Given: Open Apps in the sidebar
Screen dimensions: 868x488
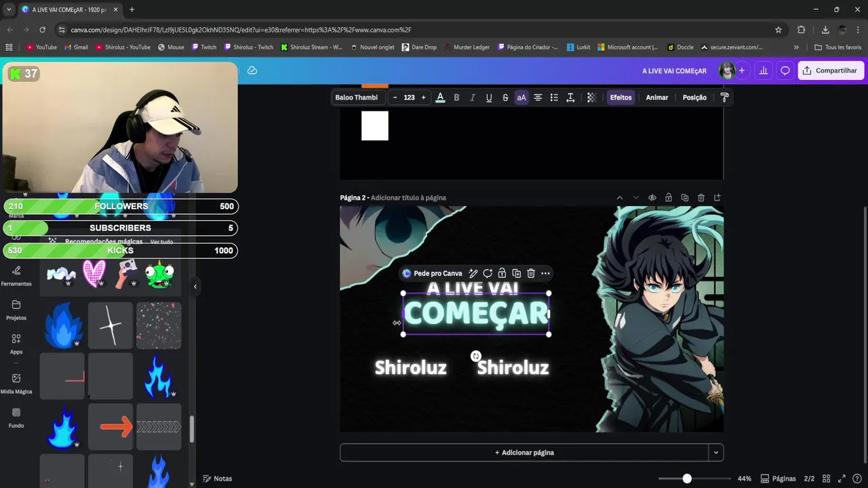Looking at the screenshot, I should 16,344.
